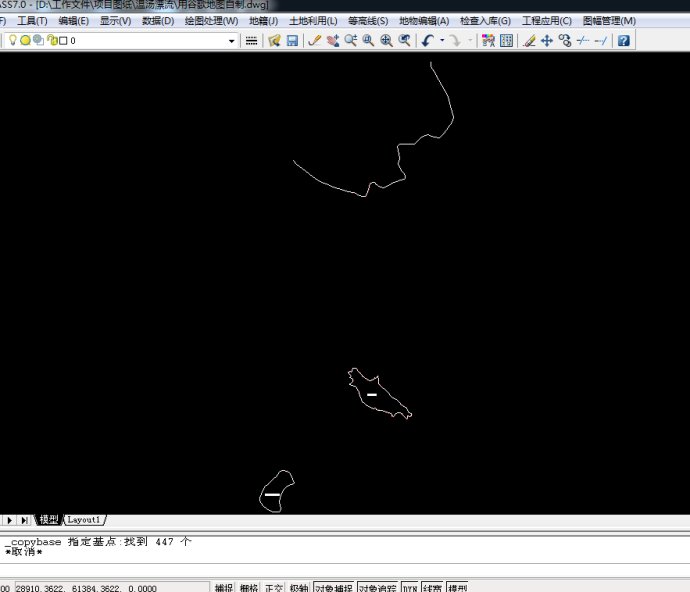Expand the layer list dropdown
This screenshot has height=592, width=690.
click(x=232, y=41)
